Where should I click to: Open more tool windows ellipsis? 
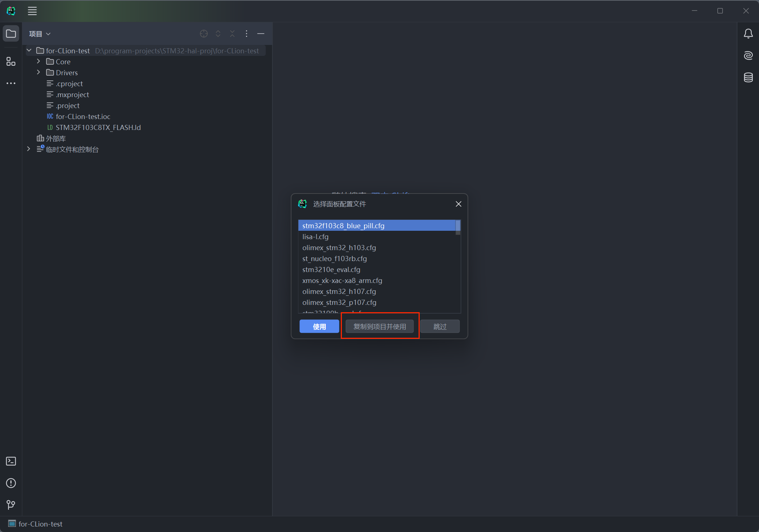point(11,83)
